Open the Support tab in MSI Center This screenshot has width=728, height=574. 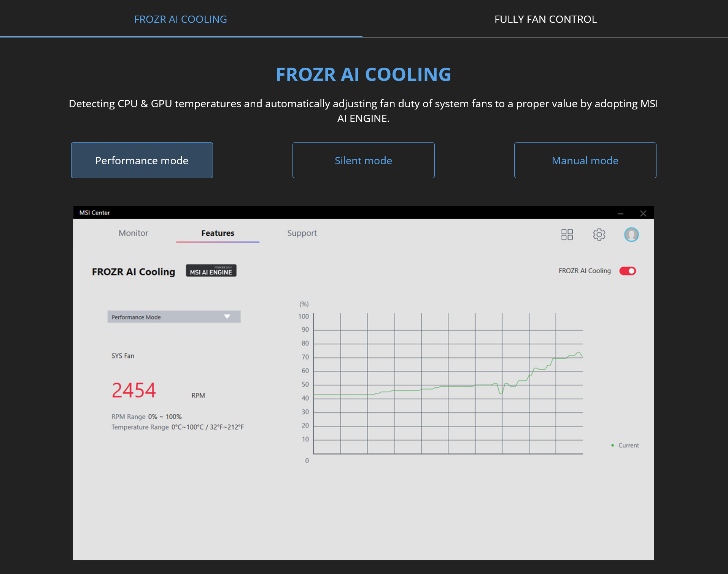point(302,233)
